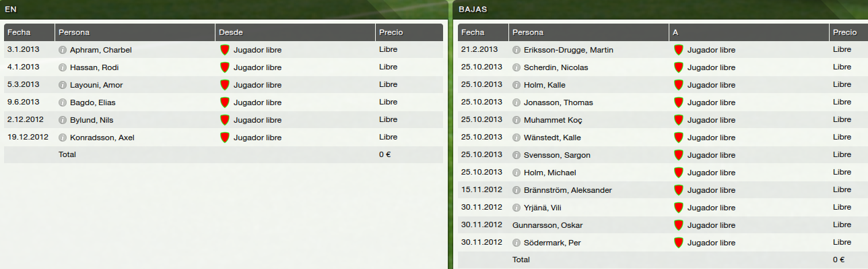Open info icon beside Aphram, Charbel

(63, 50)
